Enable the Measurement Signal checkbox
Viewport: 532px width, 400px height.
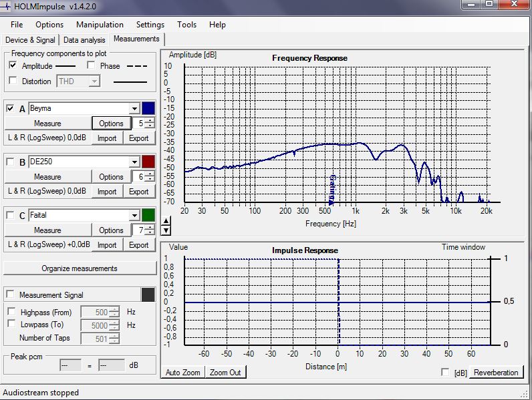[11, 294]
